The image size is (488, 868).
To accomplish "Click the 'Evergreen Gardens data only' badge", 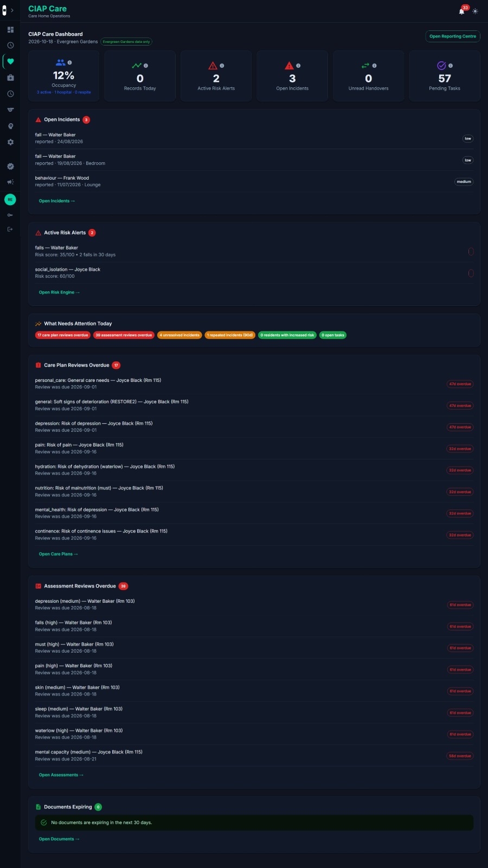I will point(126,42).
